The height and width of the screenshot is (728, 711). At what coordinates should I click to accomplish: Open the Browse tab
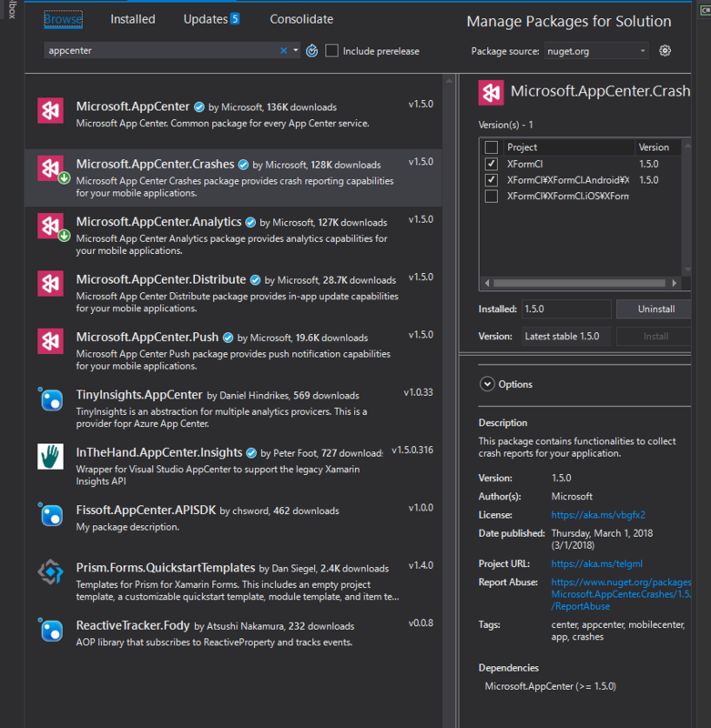pos(63,19)
